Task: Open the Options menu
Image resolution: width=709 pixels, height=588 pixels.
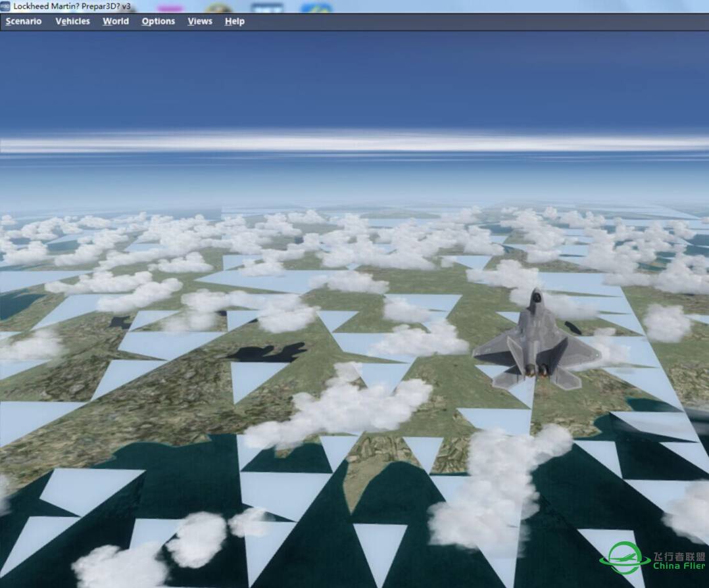Action: (159, 21)
